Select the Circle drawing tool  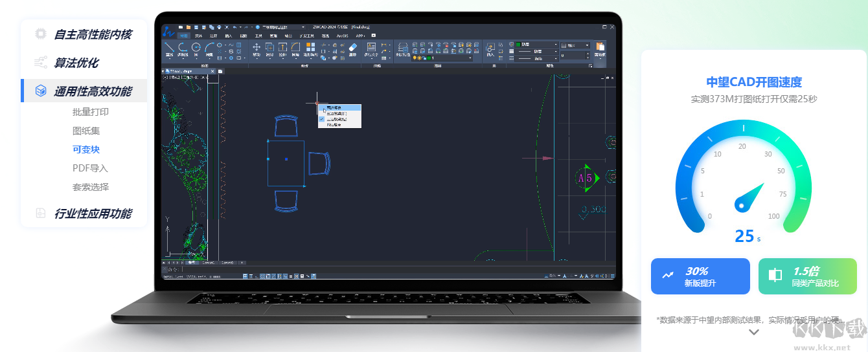[196, 49]
